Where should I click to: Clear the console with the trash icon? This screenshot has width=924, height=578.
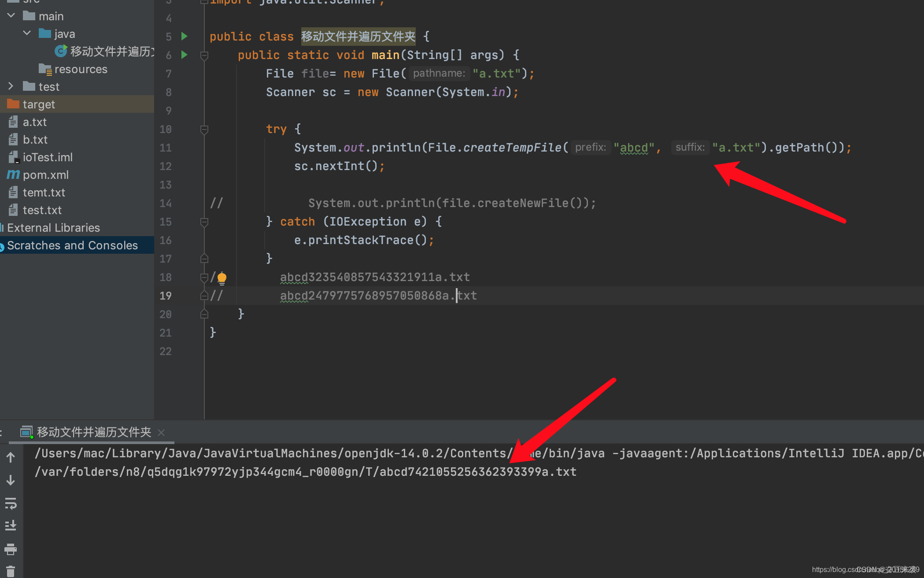(11, 571)
